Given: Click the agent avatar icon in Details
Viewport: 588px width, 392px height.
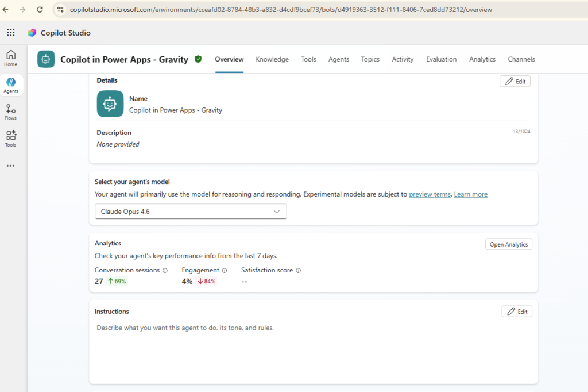Looking at the screenshot, I should [x=110, y=103].
